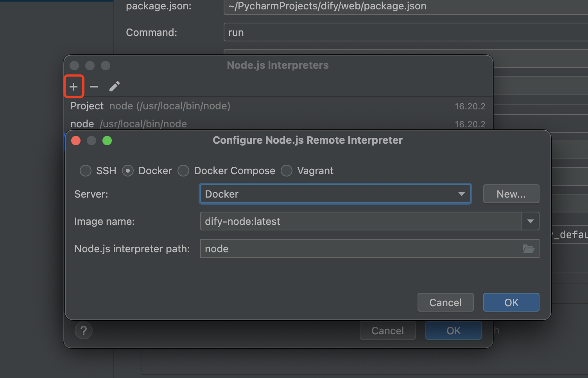
Task: Open the question mark help button
Action: (x=83, y=331)
